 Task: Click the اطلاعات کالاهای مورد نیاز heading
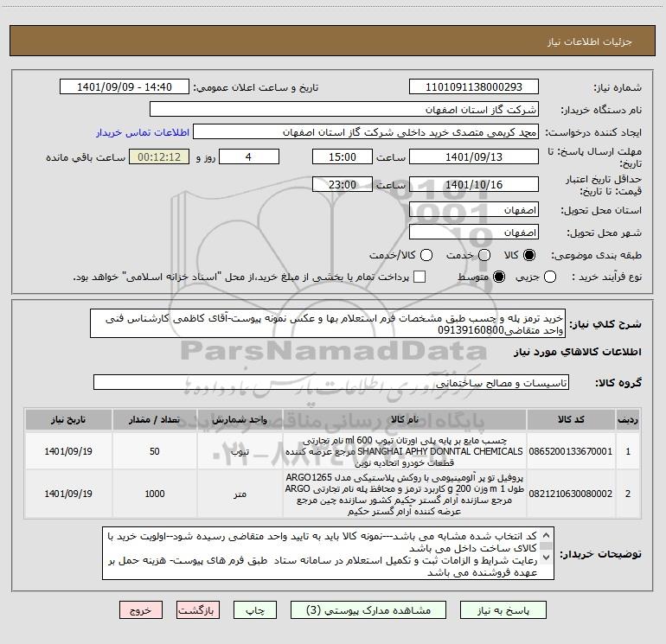pos(577,352)
